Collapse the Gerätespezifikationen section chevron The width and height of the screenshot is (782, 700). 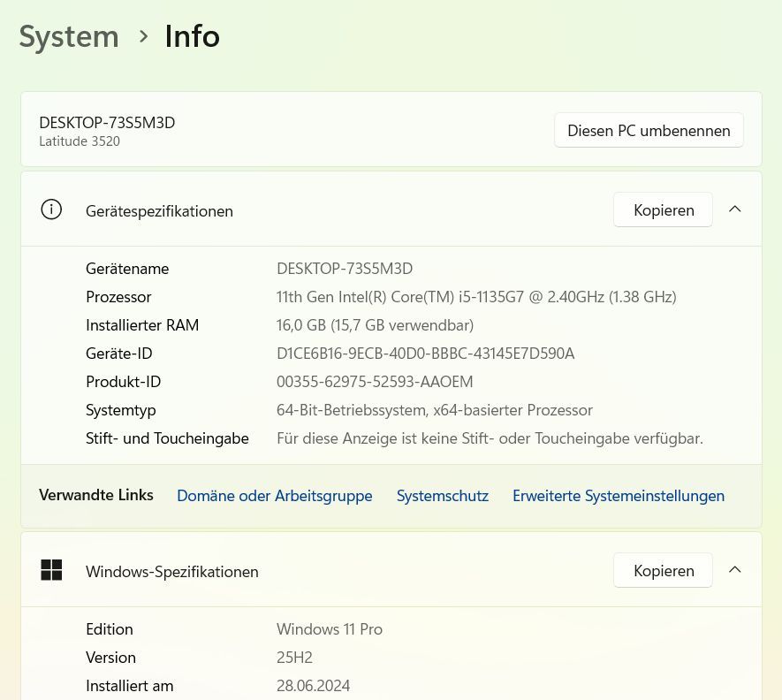(734, 209)
